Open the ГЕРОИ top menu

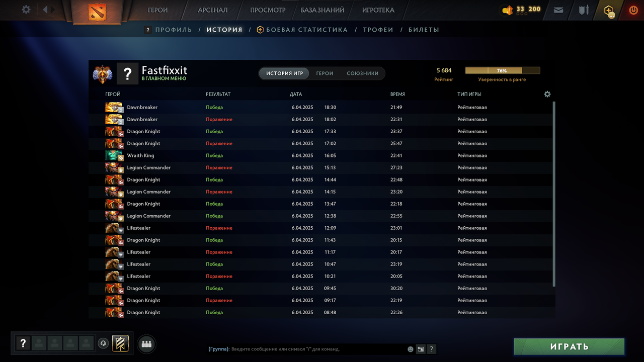pyautogui.click(x=157, y=10)
